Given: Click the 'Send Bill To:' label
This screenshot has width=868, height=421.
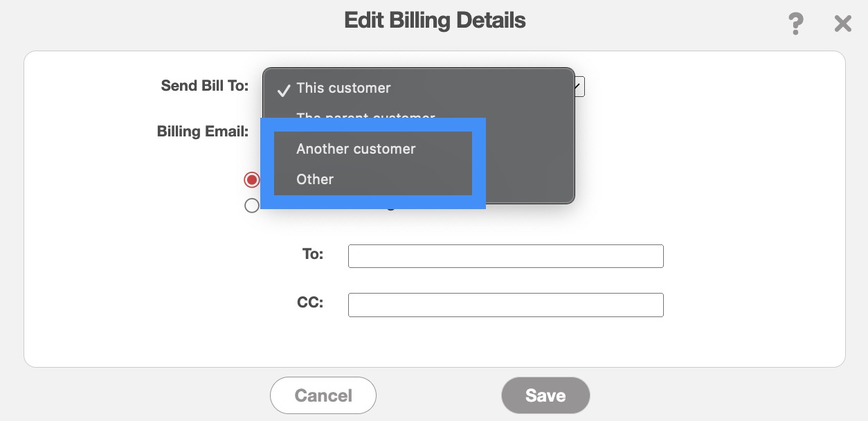Looking at the screenshot, I should tap(205, 86).
